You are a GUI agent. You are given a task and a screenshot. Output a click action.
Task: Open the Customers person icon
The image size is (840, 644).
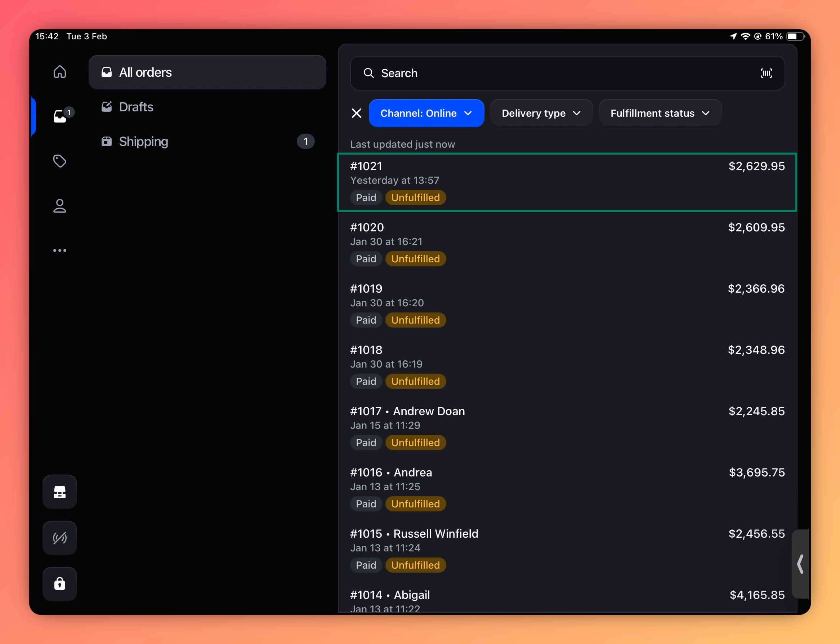pos(59,206)
